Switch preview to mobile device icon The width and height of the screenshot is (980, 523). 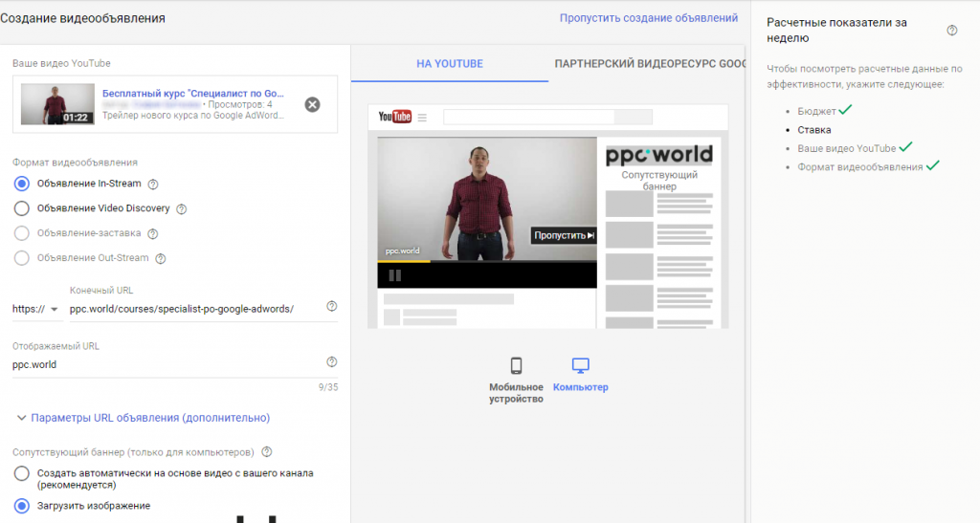pyautogui.click(x=516, y=365)
